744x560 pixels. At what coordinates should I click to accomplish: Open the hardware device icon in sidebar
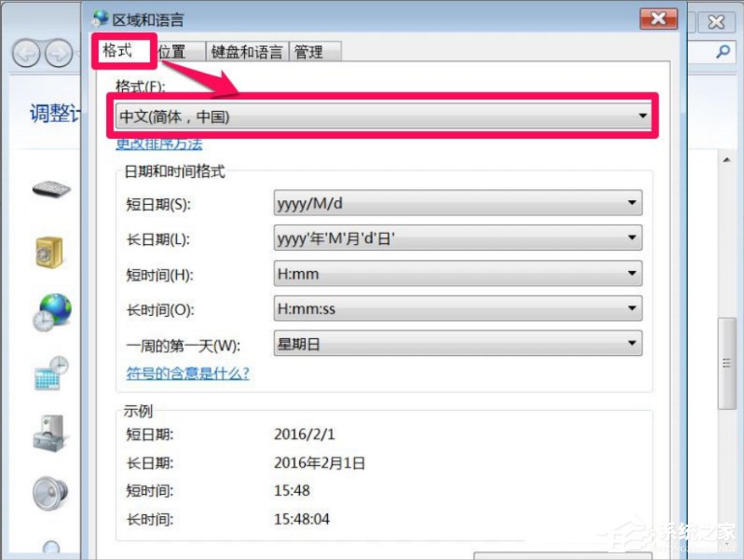coord(48,432)
